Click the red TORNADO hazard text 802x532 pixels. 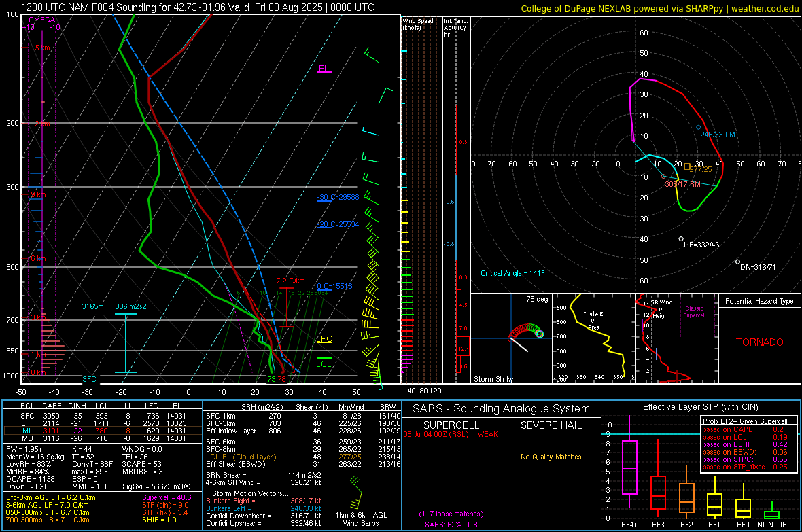coord(760,342)
